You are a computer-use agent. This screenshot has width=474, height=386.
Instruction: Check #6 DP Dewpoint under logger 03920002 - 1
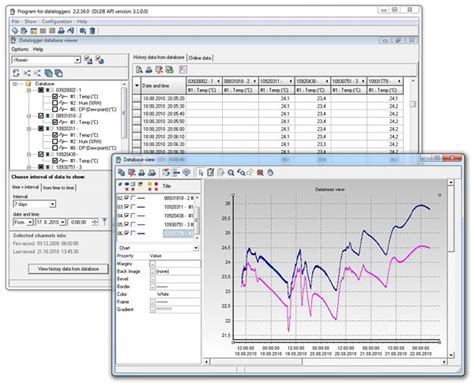55,109
